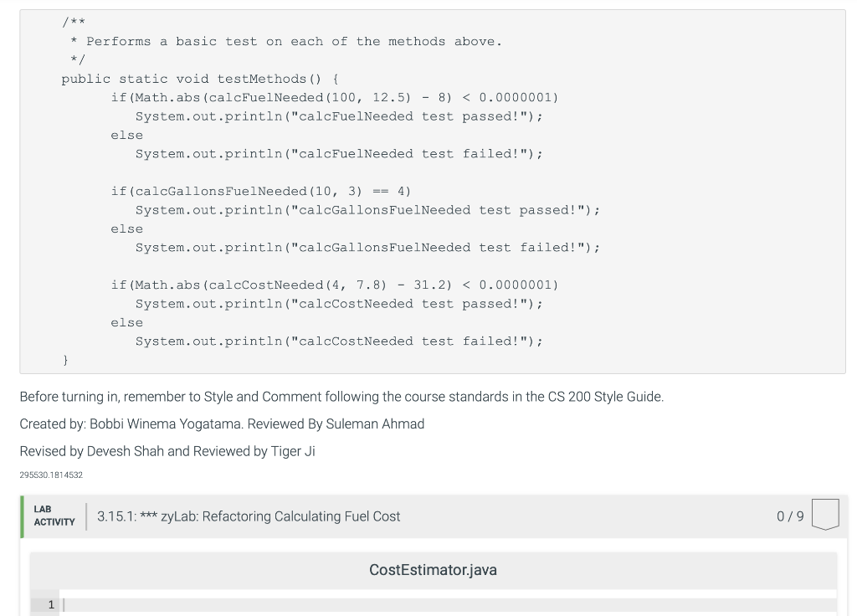Click the calcFuelNeeded if condition line
Image resolution: width=857 pixels, height=616 pixels.
335,97
